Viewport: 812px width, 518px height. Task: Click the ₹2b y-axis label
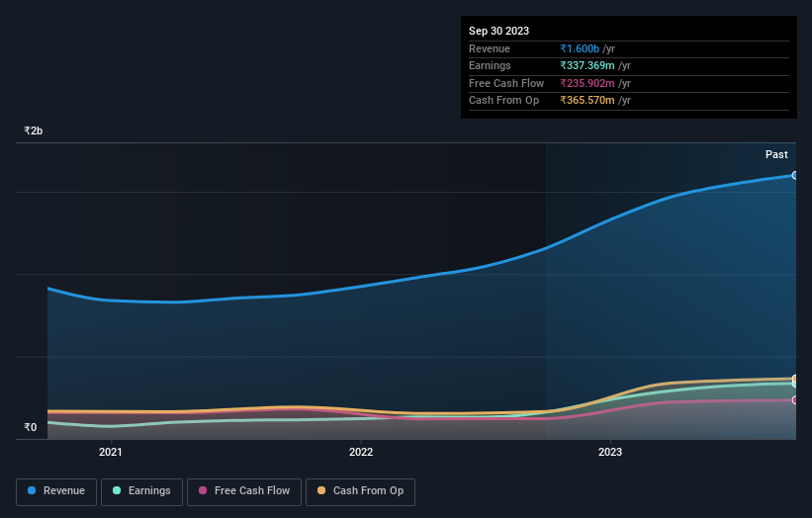coord(34,130)
